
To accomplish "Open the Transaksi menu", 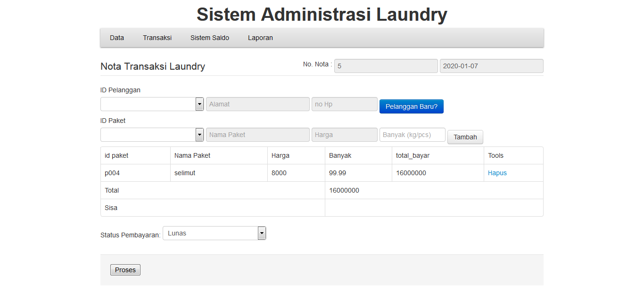I will (157, 38).
